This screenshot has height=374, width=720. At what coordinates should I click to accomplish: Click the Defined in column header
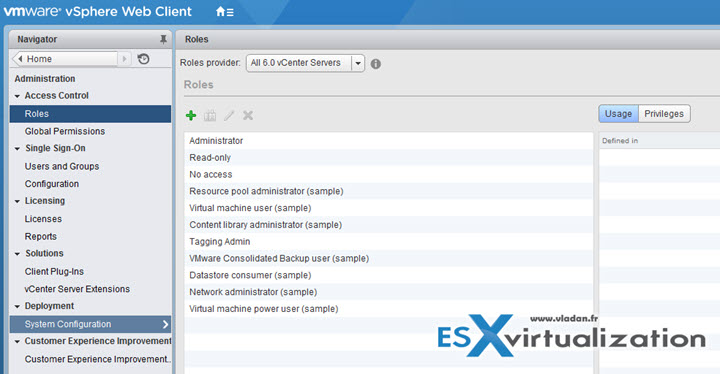(660, 141)
